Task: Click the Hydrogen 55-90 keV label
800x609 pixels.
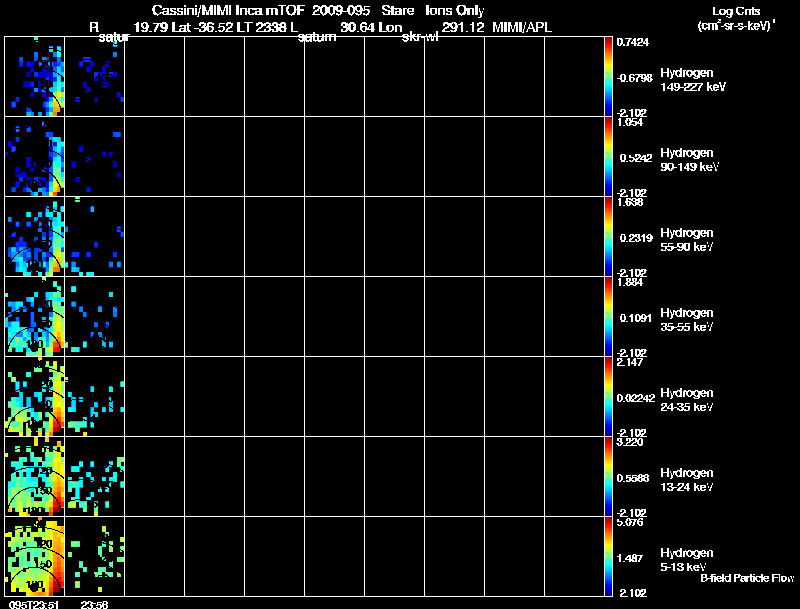Action: tap(687, 240)
